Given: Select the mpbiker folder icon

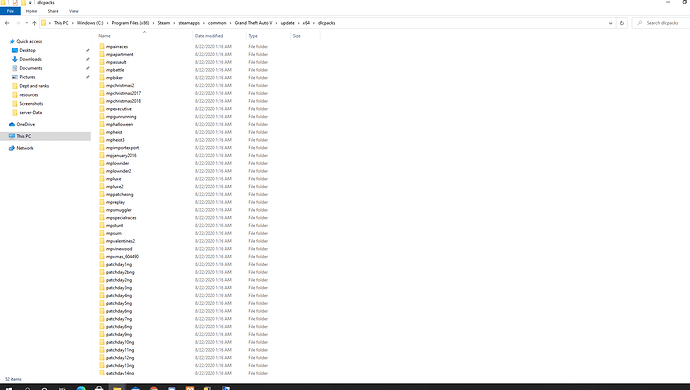Looking at the screenshot, I should (102, 77).
